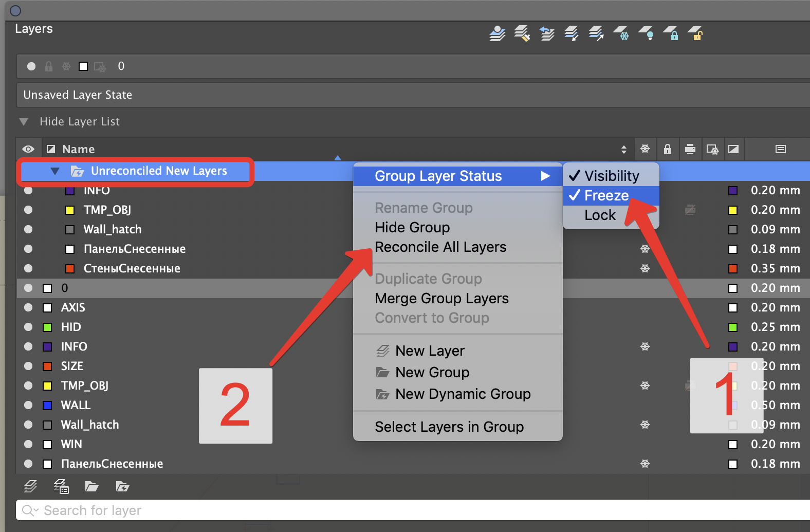Image resolution: width=810 pixels, height=532 pixels.
Task: Choose Reconcile All Layers
Action: point(440,247)
